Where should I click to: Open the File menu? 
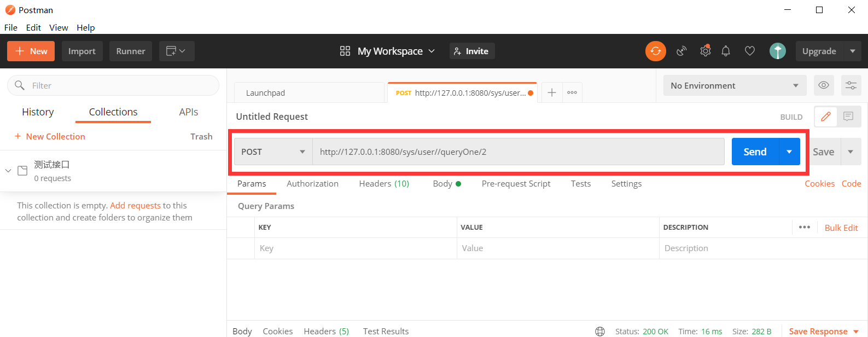11,27
